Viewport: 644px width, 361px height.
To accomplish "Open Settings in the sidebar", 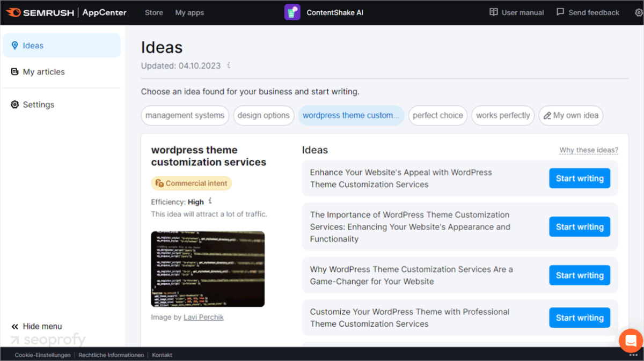I will (x=62, y=105).
